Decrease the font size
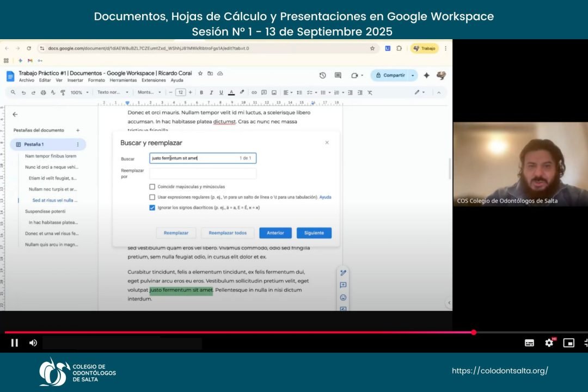 pyautogui.click(x=170, y=92)
